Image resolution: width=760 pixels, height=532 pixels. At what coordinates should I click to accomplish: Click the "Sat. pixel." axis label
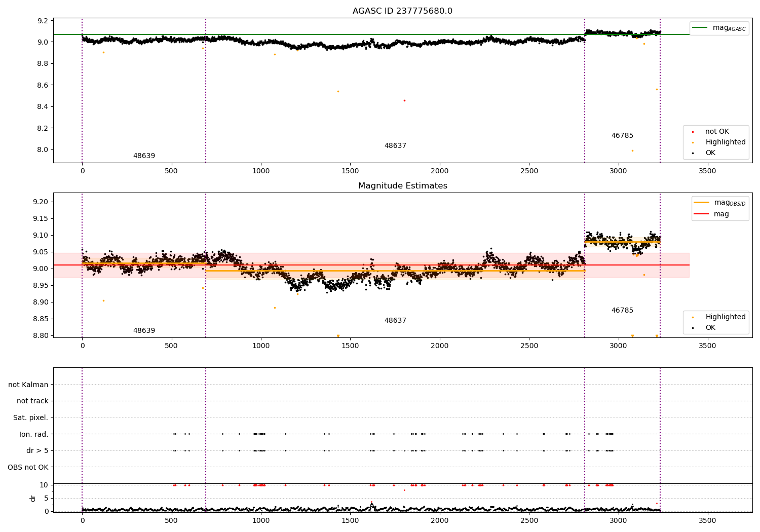pos(31,417)
